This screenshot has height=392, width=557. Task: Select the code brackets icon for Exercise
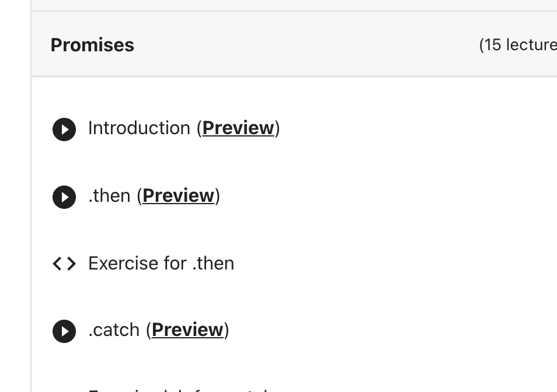[x=64, y=264]
